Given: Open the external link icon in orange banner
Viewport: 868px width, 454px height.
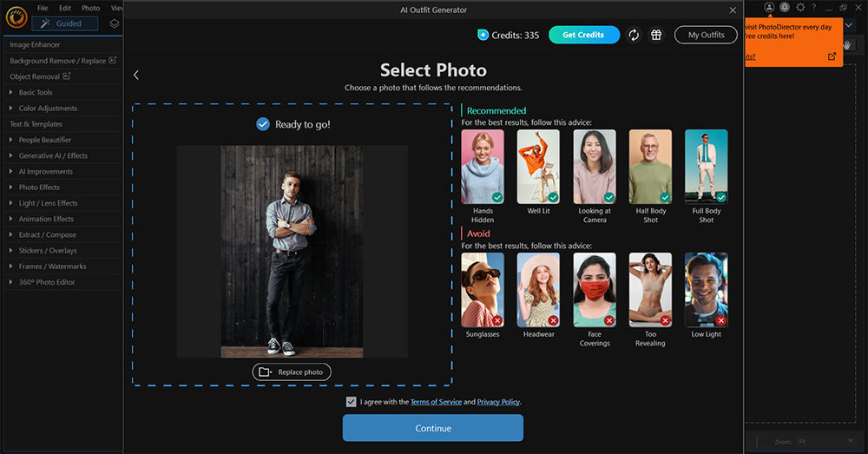Looking at the screenshot, I should 832,56.
